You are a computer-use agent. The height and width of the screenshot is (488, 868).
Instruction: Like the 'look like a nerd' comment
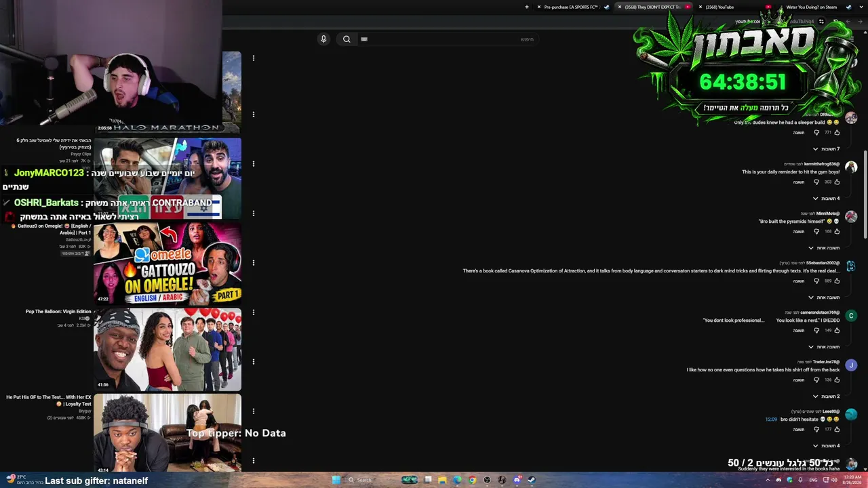[x=837, y=331]
